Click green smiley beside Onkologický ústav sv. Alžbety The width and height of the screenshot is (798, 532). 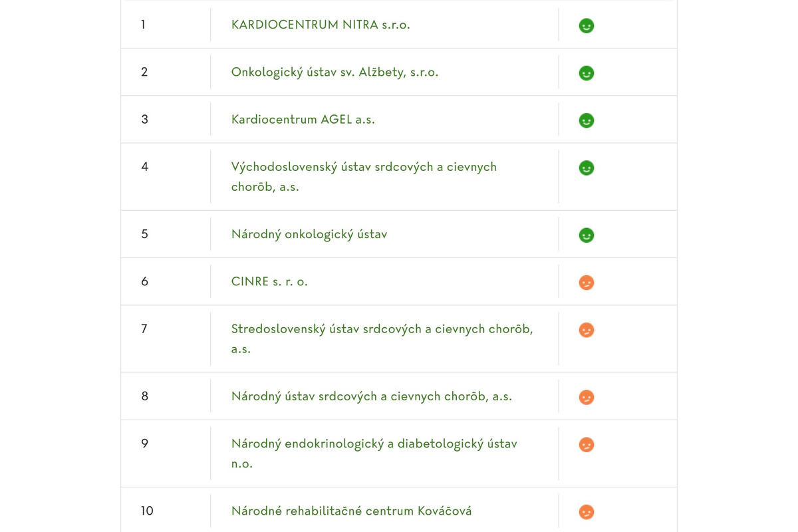pyautogui.click(x=586, y=73)
